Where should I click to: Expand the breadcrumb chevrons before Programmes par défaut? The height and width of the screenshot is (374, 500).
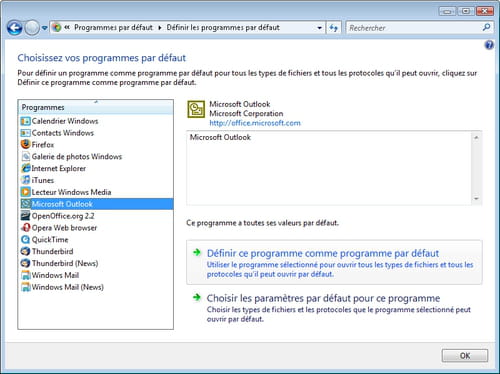(67, 28)
